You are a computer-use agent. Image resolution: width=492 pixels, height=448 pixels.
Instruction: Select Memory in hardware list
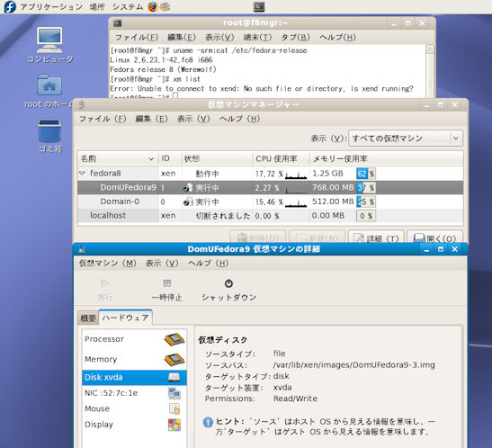click(134, 360)
